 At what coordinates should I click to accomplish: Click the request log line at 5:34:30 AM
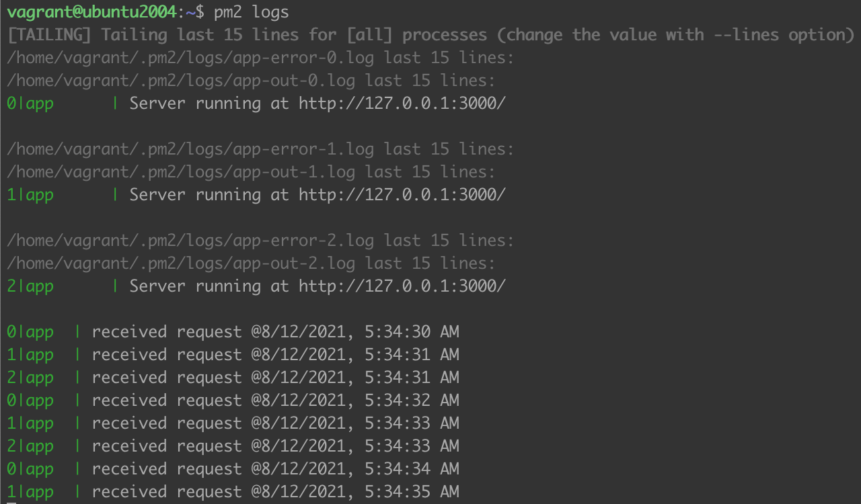(275, 332)
